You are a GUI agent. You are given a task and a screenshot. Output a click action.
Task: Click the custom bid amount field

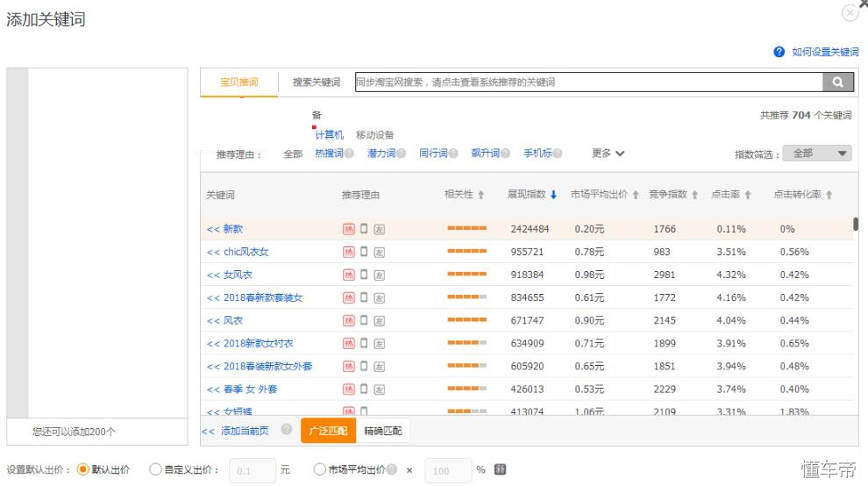(253, 470)
